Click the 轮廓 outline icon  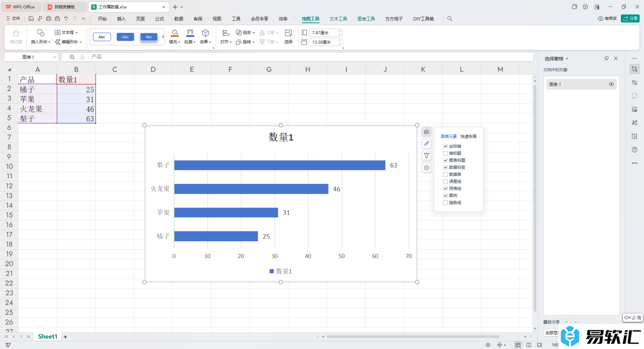[x=190, y=33]
